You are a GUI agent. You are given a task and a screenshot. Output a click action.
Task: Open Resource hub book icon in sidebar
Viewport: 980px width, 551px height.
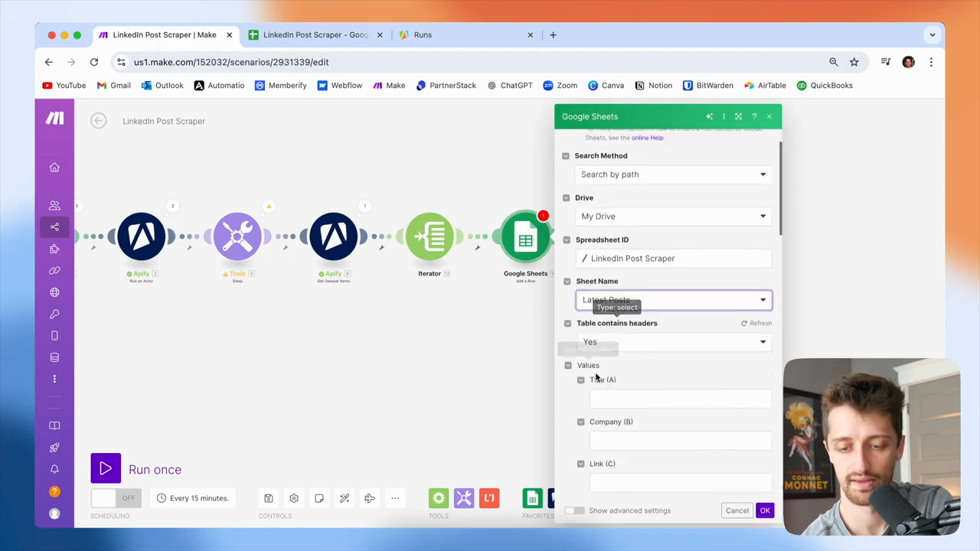tap(54, 425)
